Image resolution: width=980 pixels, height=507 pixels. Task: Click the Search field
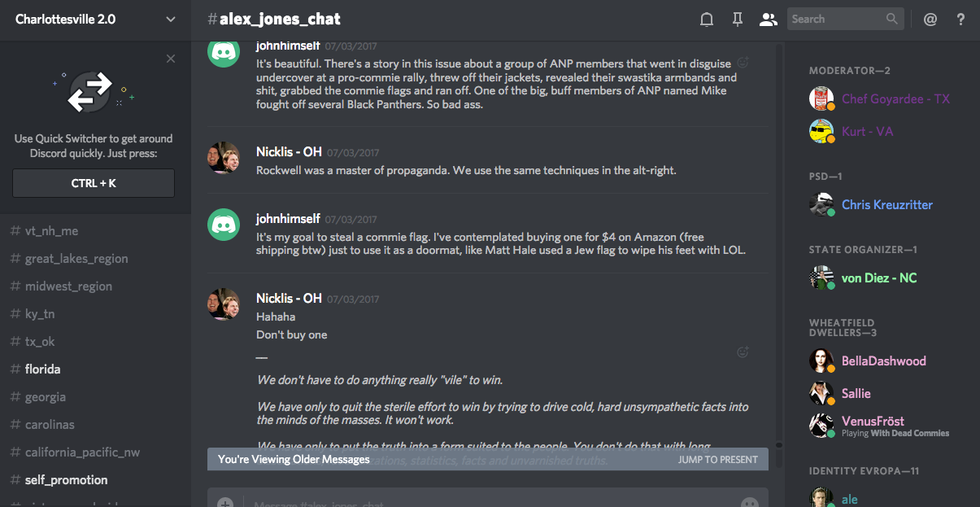(836, 20)
